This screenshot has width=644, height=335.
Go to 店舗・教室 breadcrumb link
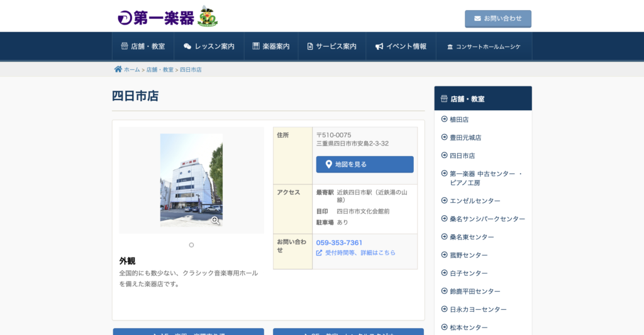click(160, 70)
